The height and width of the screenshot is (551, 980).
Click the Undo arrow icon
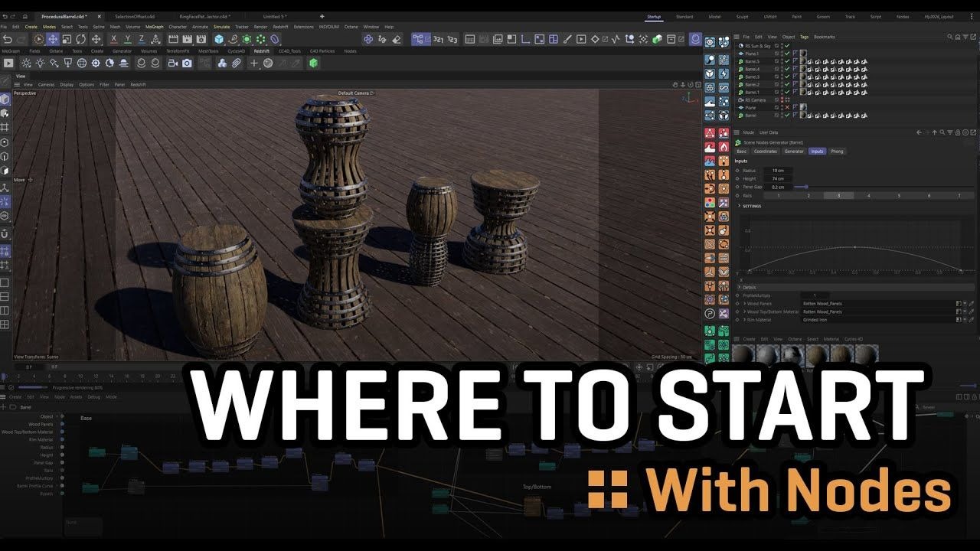coord(8,39)
